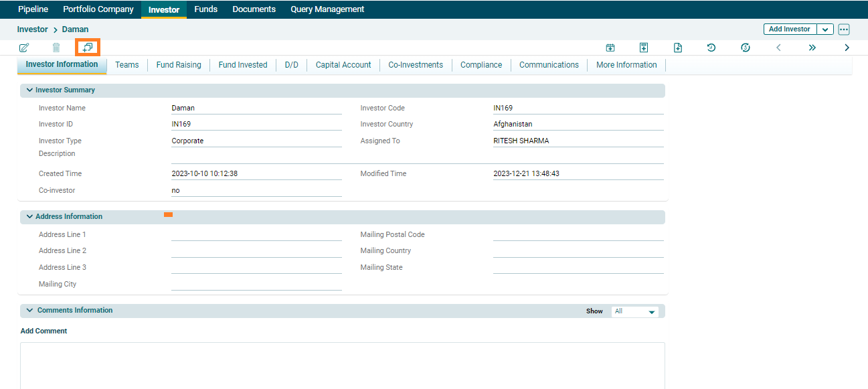Go to next record using right arrow

pyautogui.click(x=847, y=48)
